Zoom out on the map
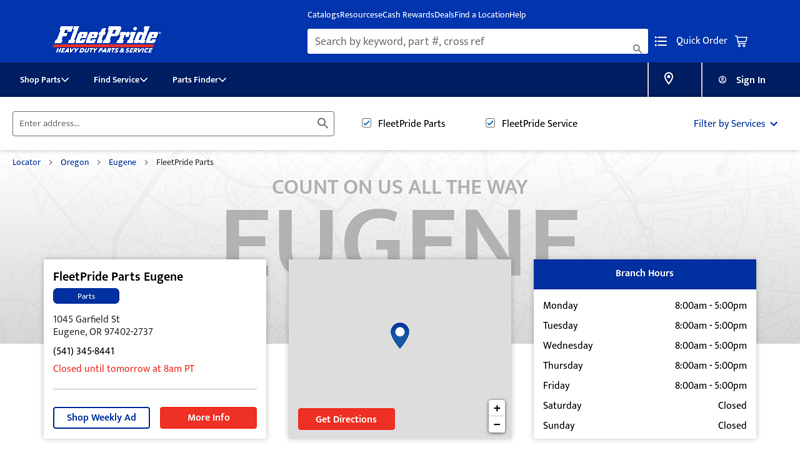Screen dimensions: 800x450 pyautogui.click(x=497, y=425)
